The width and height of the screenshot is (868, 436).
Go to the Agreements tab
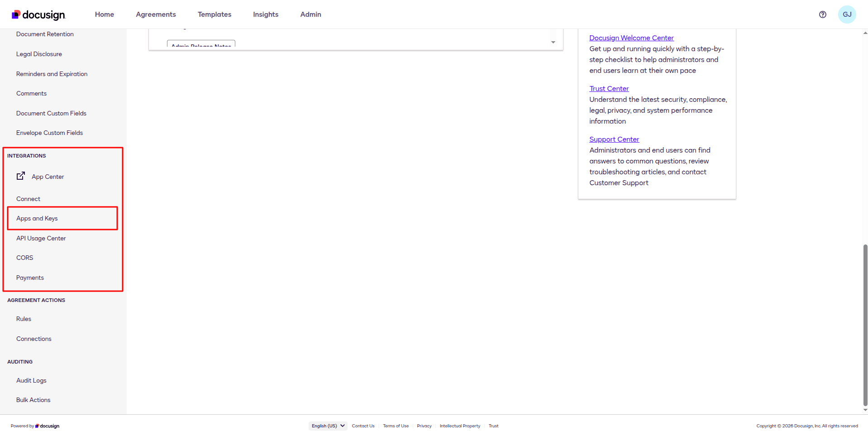pos(156,14)
